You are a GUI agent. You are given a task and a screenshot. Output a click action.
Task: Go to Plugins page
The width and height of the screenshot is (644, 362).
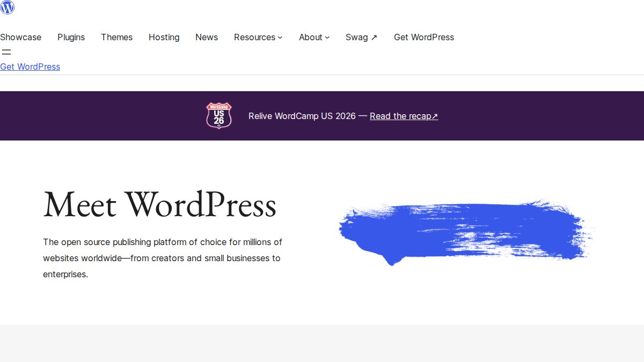click(71, 37)
